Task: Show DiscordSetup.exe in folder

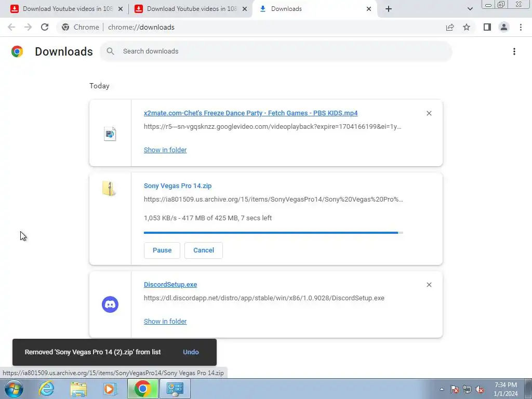Action: [x=165, y=321]
